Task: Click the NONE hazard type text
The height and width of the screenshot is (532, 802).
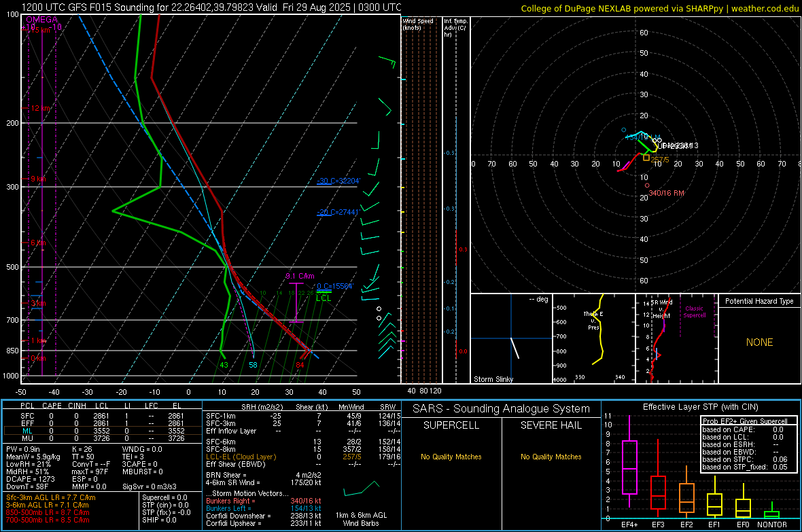Action: (759, 342)
